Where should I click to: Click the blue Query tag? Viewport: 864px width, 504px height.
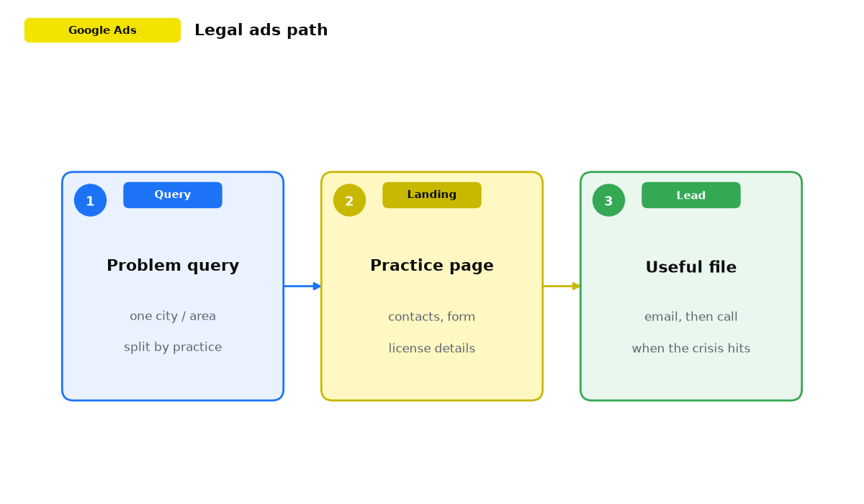pos(173,195)
